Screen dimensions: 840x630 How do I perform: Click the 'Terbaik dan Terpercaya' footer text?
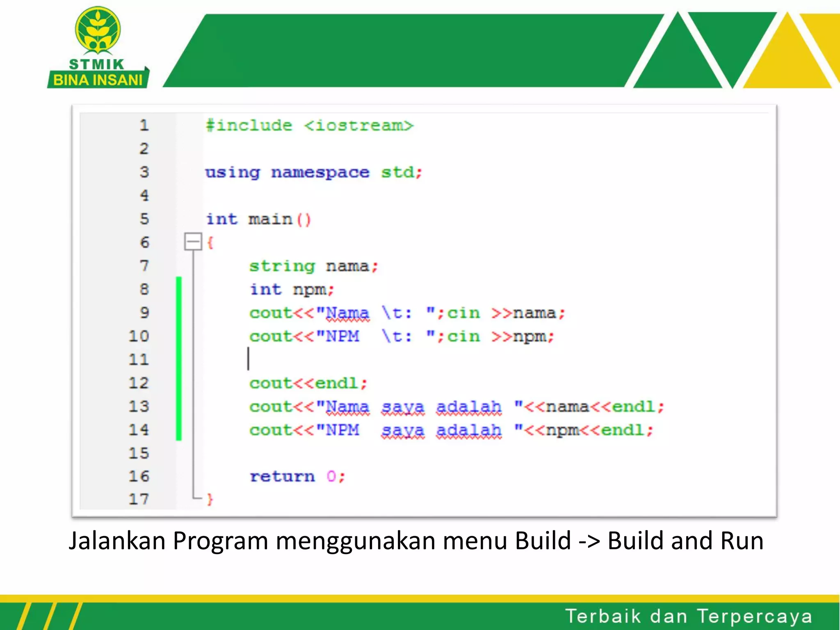[689, 616]
